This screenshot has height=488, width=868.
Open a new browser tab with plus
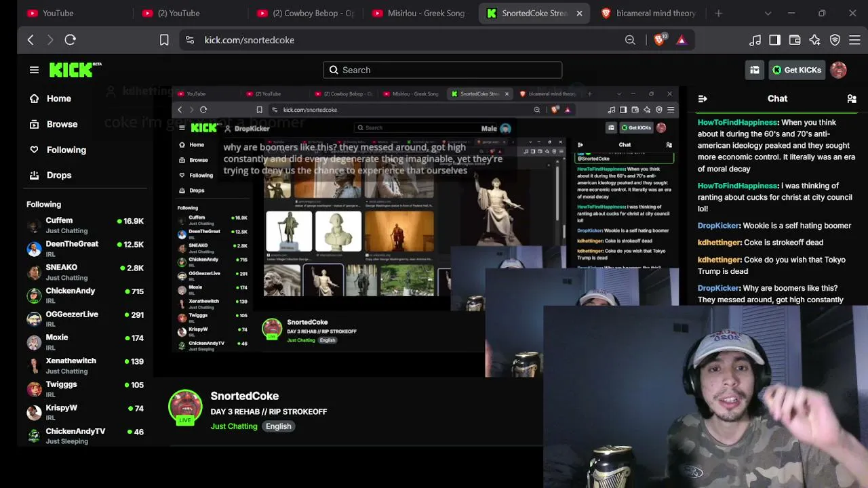pos(719,13)
